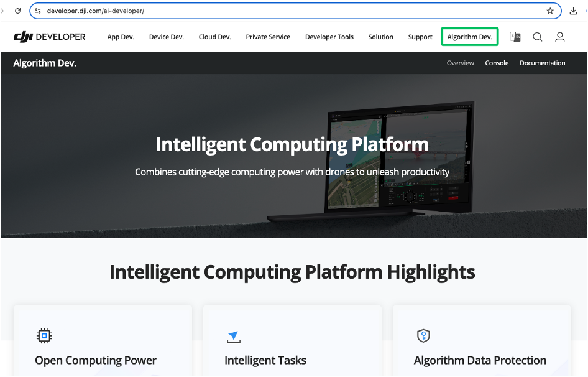The image size is (588, 377).
Task: Open the user account icon
Action: coord(560,37)
